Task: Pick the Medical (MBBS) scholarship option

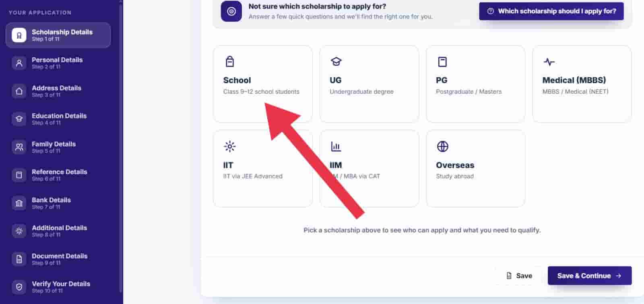Action: (x=582, y=84)
